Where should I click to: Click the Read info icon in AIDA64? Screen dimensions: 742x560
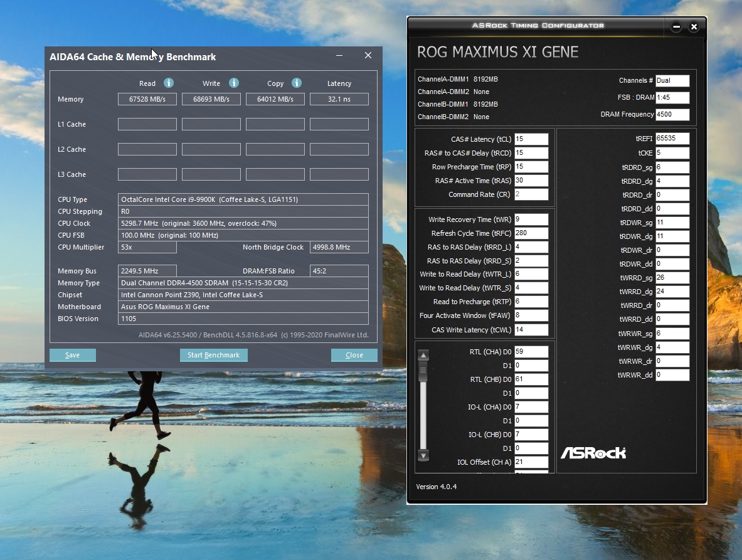point(169,83)
